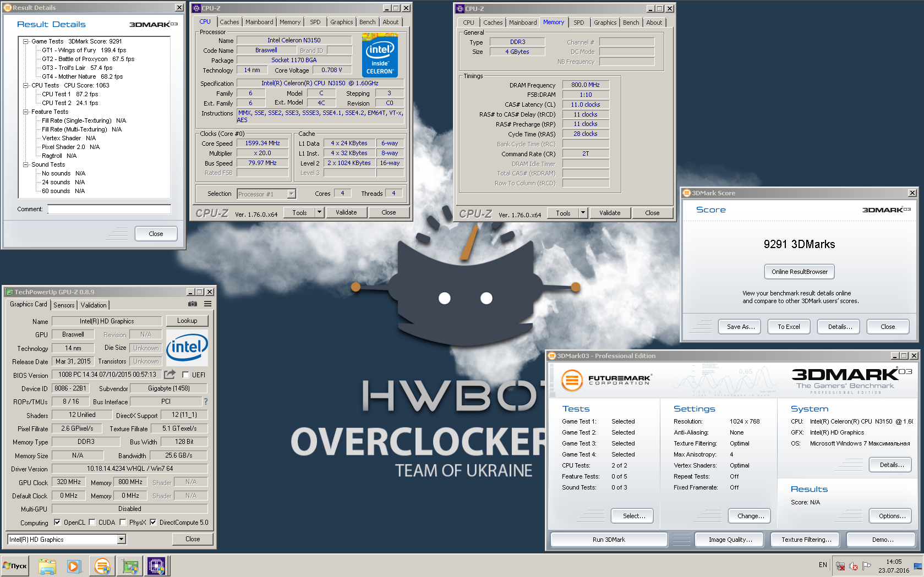
Task: Click Online ResultBrowser button
Action: [799, 272]
